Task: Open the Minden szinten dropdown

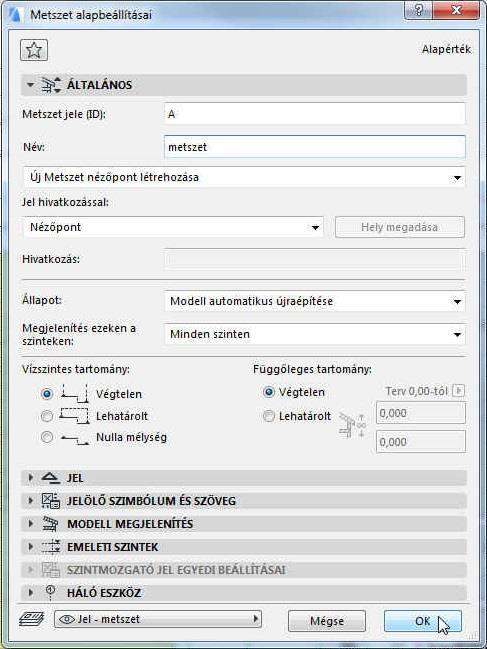Action: 314,334
